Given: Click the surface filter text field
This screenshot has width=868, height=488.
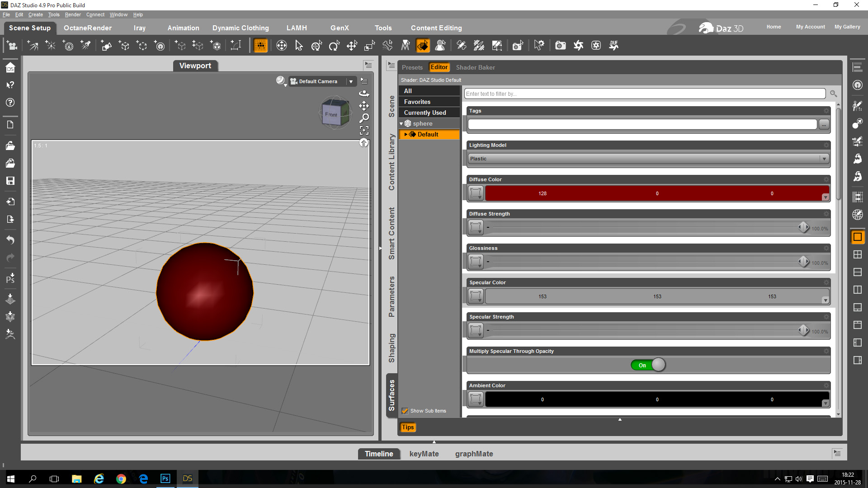Looking at the screenshot, I should click(x=645, y=94).
